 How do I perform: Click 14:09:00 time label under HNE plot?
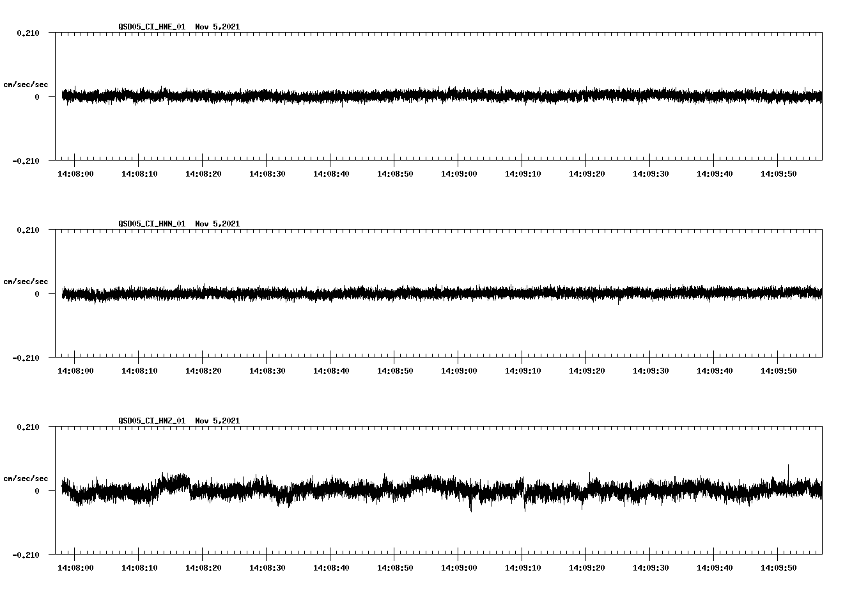(459, 174)
